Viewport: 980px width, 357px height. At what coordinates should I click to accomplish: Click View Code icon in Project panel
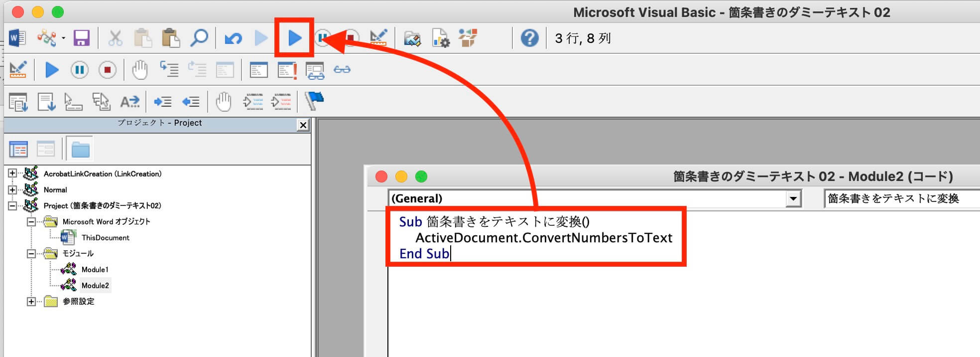click(x=18, y=149)
